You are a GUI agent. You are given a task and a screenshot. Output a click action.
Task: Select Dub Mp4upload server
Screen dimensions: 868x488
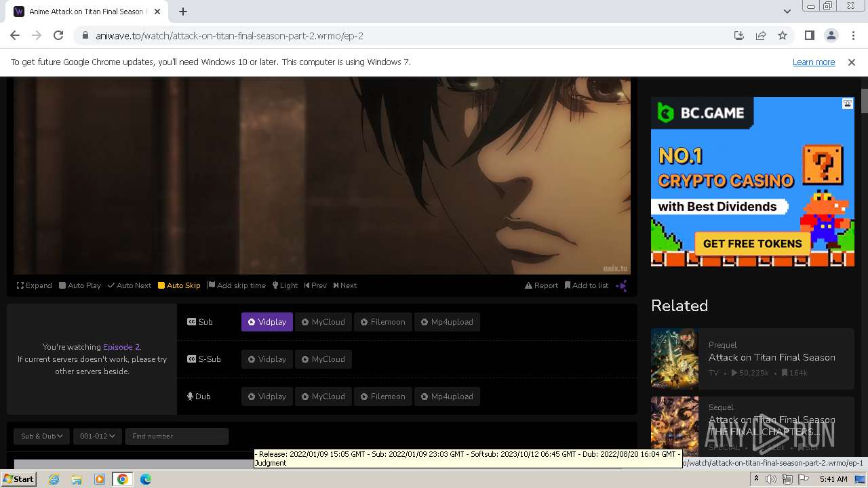[x=448, y=396]
